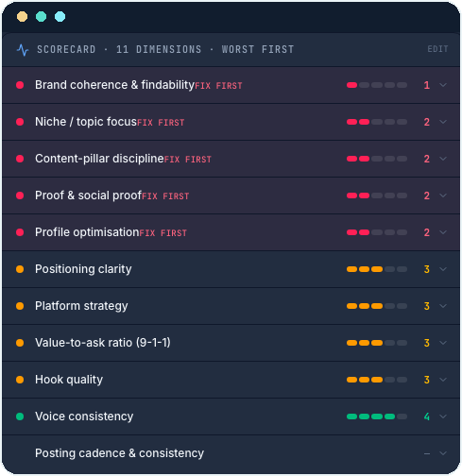Select the 'Content-pillar discipline' label
The height and width of the screenshot is (476, 462).
pyautogui.click(x=99, y=159)
